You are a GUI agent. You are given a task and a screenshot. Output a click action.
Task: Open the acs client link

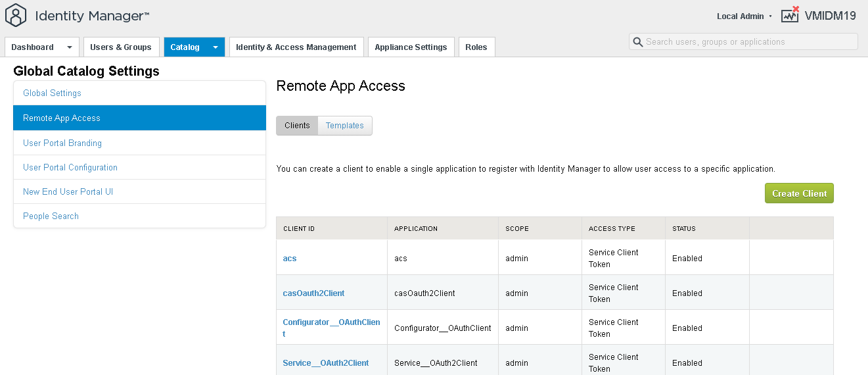(290, 259)
